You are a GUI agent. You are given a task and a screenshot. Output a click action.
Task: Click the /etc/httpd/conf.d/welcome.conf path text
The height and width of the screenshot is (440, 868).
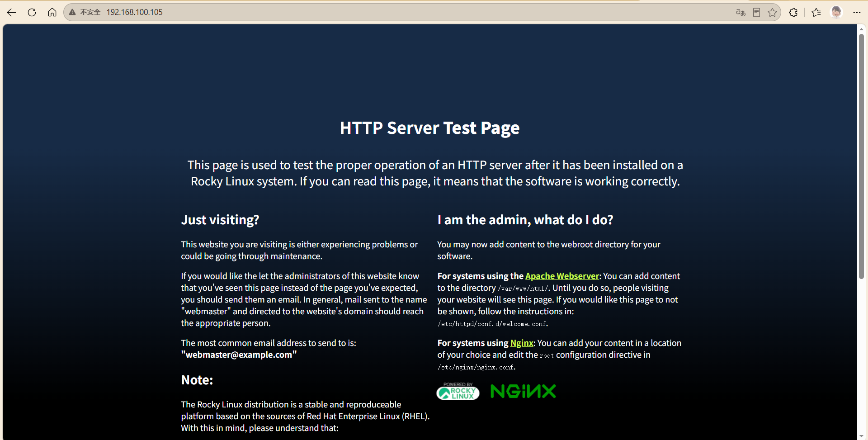coord(493,324)
